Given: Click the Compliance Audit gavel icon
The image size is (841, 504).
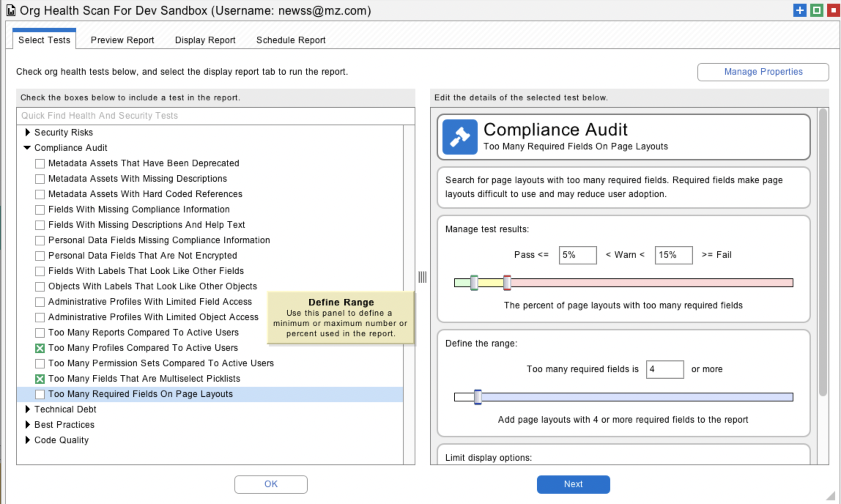Looking at the screenshot, I should (460, 137).
